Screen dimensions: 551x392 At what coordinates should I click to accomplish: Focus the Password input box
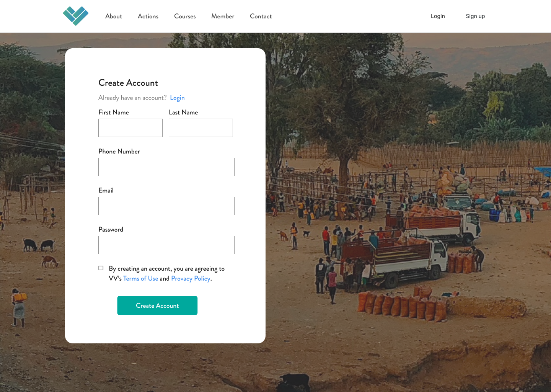[x=166, y=245]
